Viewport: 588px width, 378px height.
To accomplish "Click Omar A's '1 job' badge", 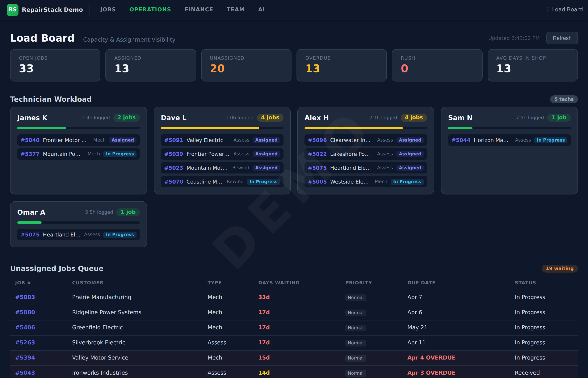I will tap(128, 212).
